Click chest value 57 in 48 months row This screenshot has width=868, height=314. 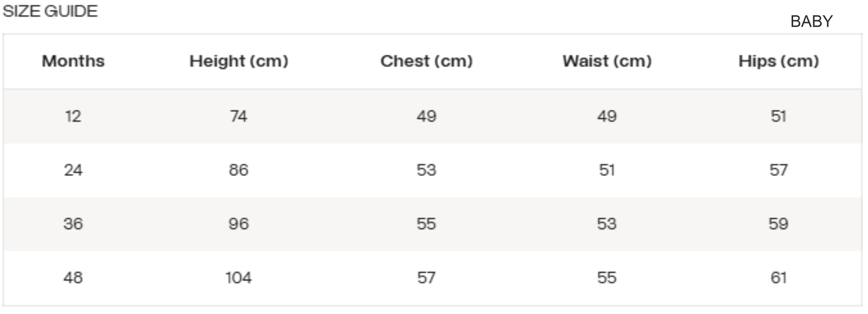click(x=426, y=278)
